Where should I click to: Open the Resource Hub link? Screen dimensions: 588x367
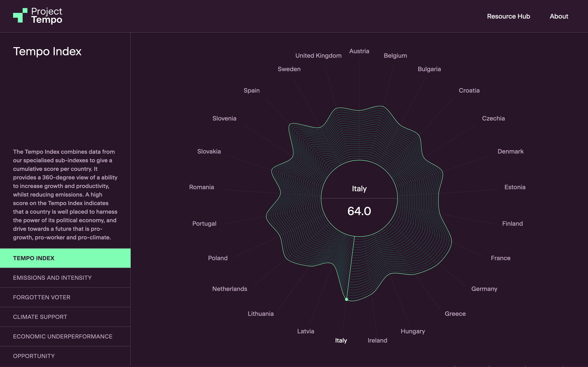[x=508, y=16]
